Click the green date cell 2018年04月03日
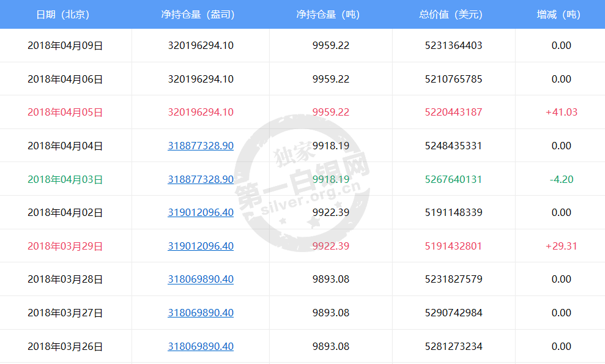This screenshot has width=605, height=364. pyautogui.click(x=65, y=179)
